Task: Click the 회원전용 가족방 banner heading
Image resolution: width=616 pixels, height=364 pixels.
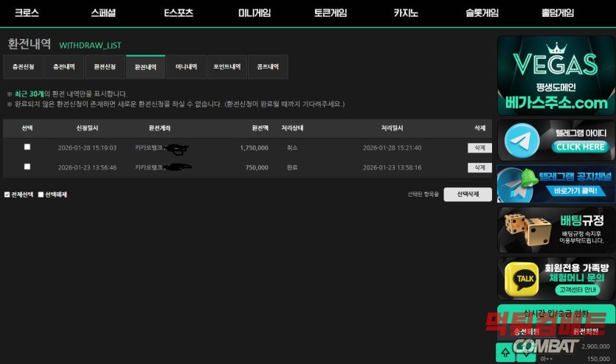Action: (x=576, y=268)
